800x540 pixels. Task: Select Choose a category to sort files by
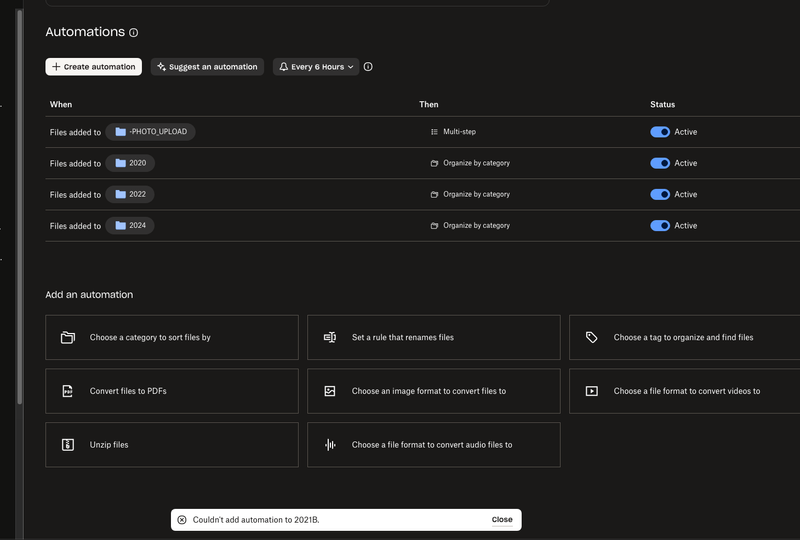click(x=172, y=338)
